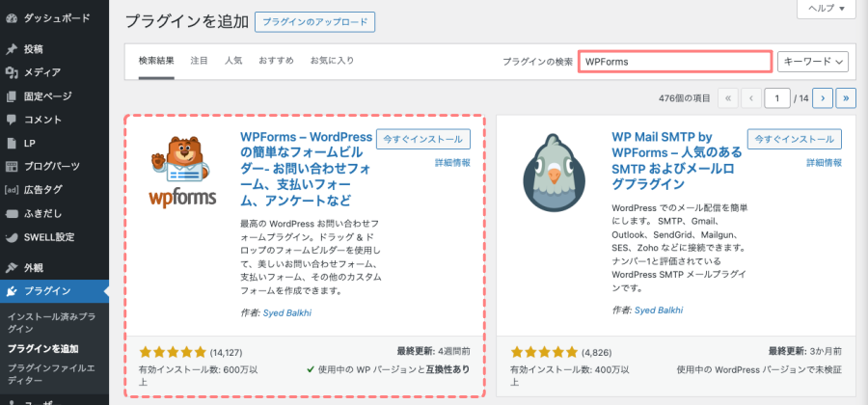Click the WP Mail SMTP star rating

pos(544,352)
